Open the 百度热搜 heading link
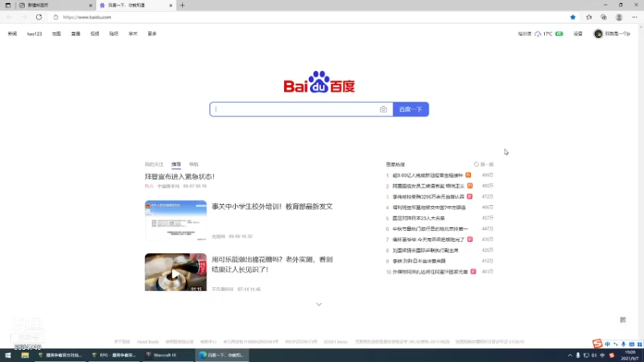Viewport: 644px width, 362px height. click(395, 164)
